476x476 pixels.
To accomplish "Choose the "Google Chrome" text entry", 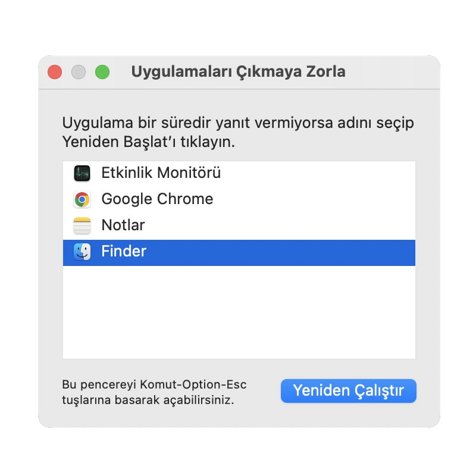I will 157,199.
